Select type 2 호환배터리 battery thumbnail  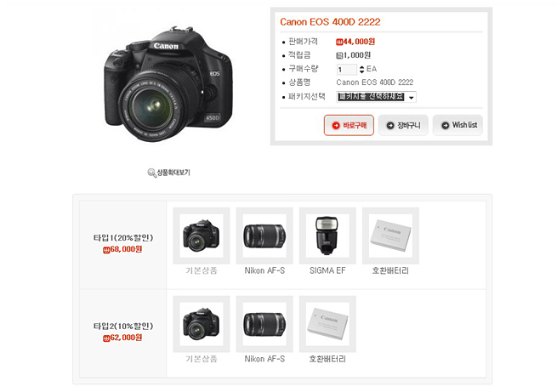click(327, 324)
